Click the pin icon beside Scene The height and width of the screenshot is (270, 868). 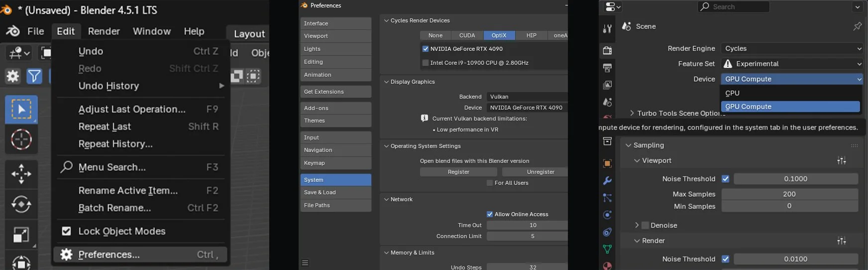(857, 26)
